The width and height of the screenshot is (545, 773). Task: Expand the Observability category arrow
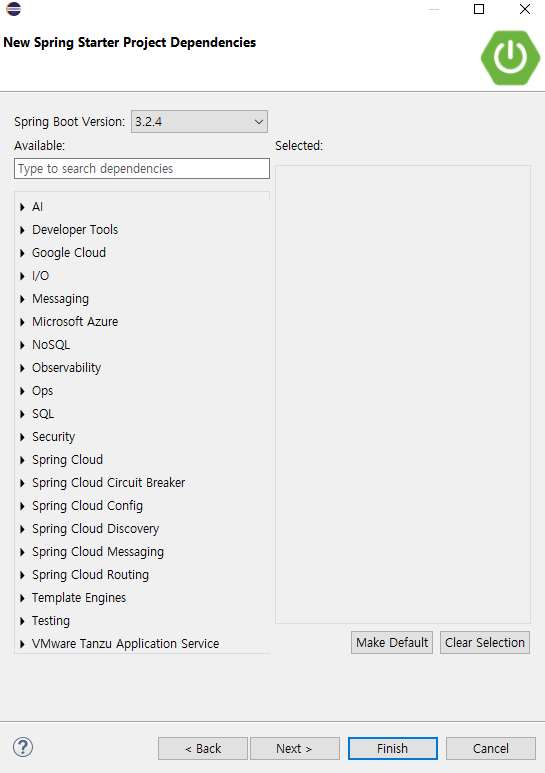tap(22, 368)
